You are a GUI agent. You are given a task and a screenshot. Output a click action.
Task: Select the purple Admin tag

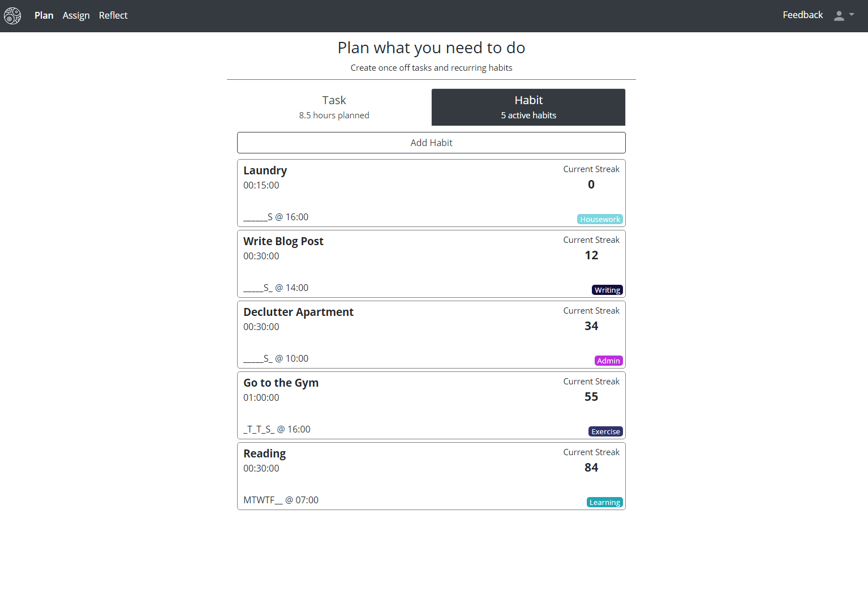coord(608,361)
